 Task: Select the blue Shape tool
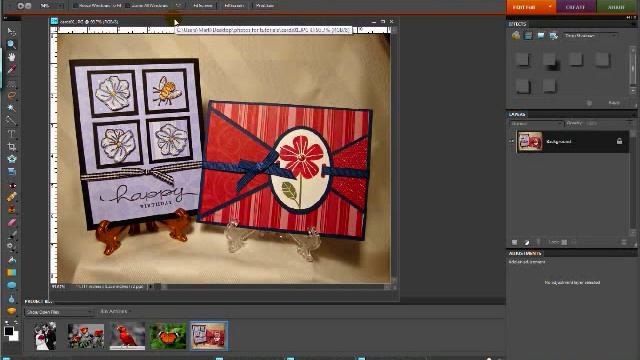click(11, 285)
